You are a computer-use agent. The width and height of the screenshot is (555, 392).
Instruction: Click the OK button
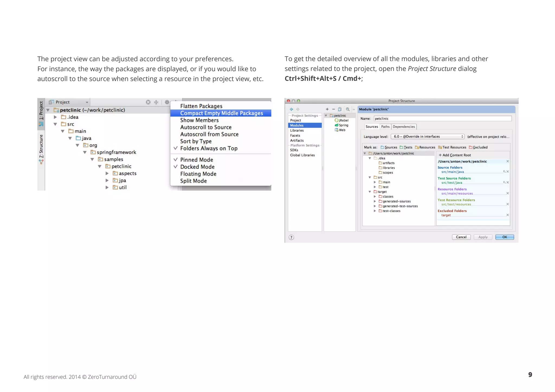[x=505, y=237]
